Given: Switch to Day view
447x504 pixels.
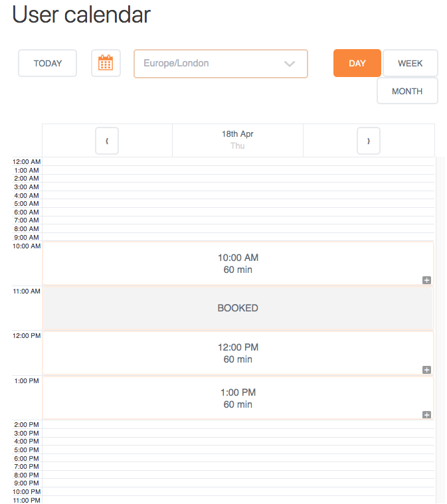Looking at the screenshot, I should pyautogui.click(x=357, y=63).
